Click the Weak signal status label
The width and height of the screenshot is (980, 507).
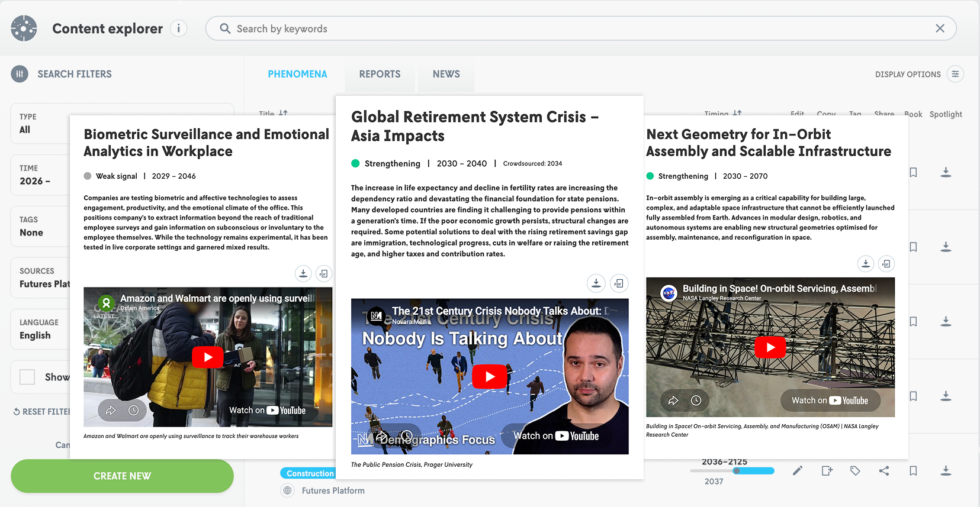click(117, 176)
